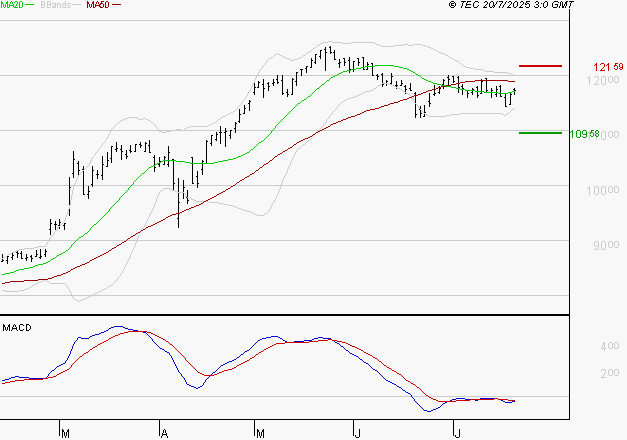627x440 pixels.
Task: Click the red resistance line marker
Action: pyautogui.click(x=540, y=66)
